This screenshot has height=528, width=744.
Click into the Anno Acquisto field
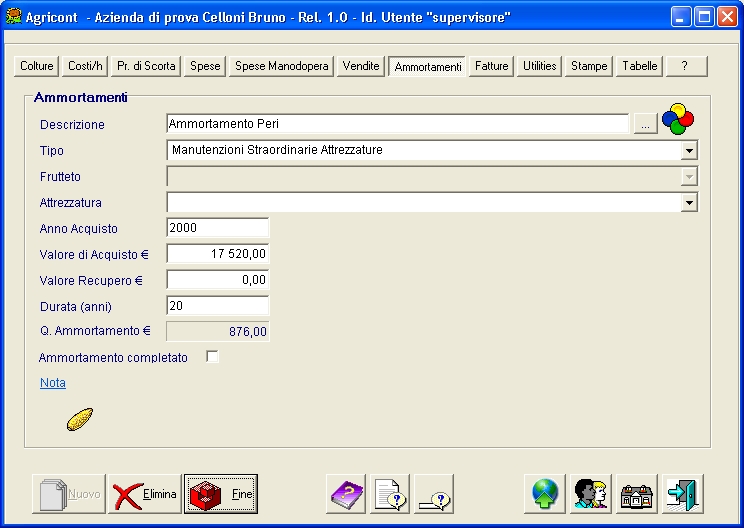(x=217, y=229)
